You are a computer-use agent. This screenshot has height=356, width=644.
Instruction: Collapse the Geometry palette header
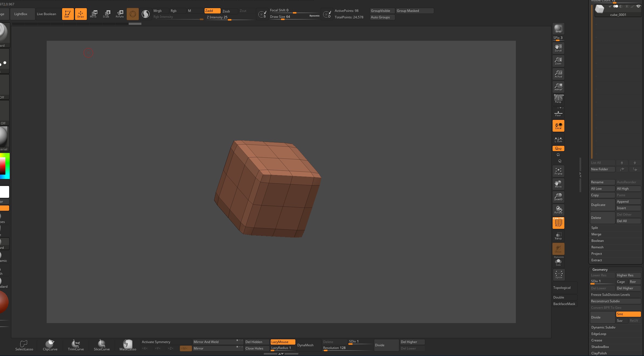point(600,270)
